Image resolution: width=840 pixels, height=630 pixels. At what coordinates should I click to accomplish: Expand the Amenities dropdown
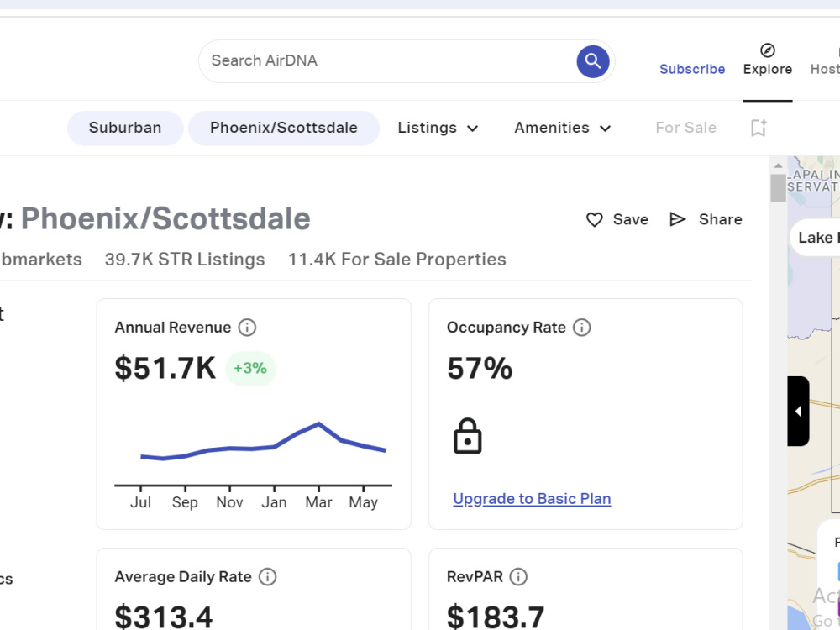tap(563, 128)
